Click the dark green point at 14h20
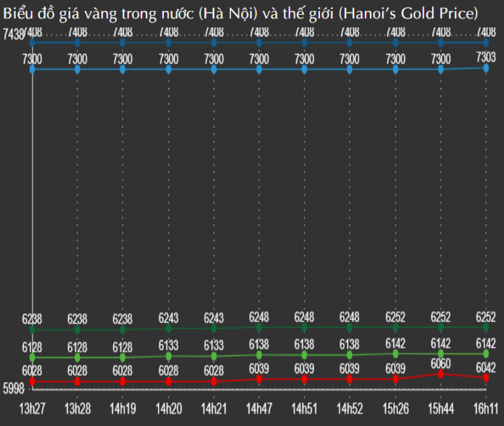The width and height of the screenshot is (504, 426). [x=168, y=328]
